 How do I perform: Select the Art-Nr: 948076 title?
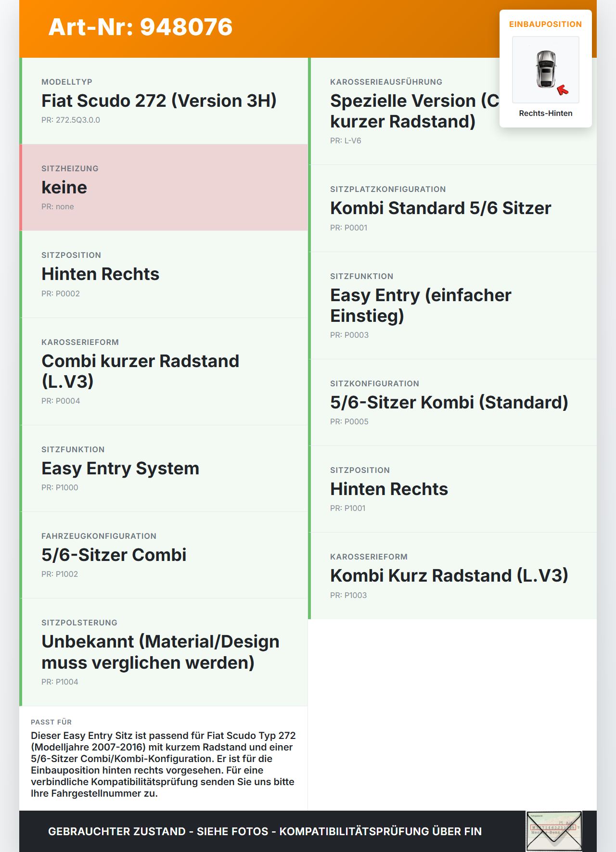tap(141, 27)
